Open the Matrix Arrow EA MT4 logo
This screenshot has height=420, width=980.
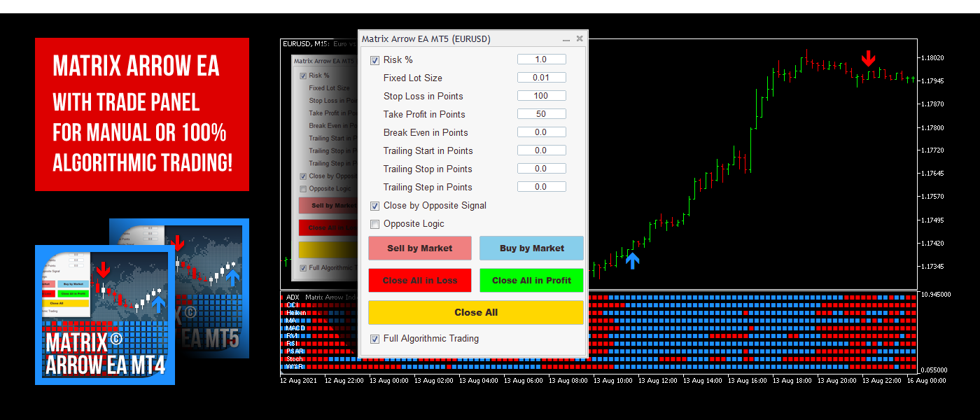point(105,315)
